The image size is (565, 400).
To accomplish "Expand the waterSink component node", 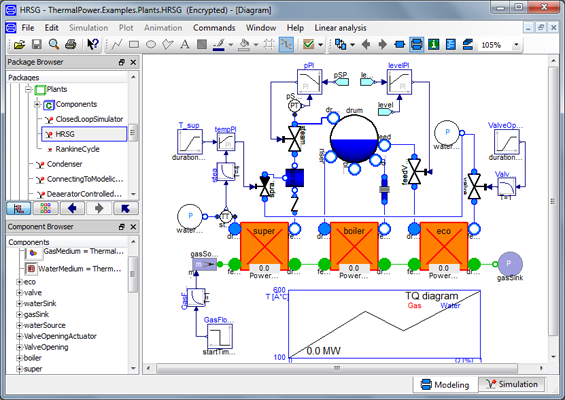I will pyautogui.click(x=19, y=303).
